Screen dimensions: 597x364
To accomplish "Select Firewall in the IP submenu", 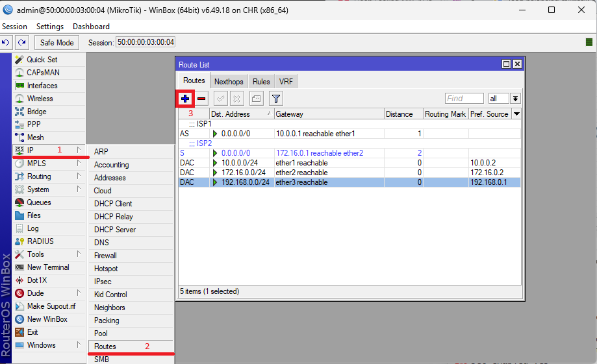I will coord(105,256).
